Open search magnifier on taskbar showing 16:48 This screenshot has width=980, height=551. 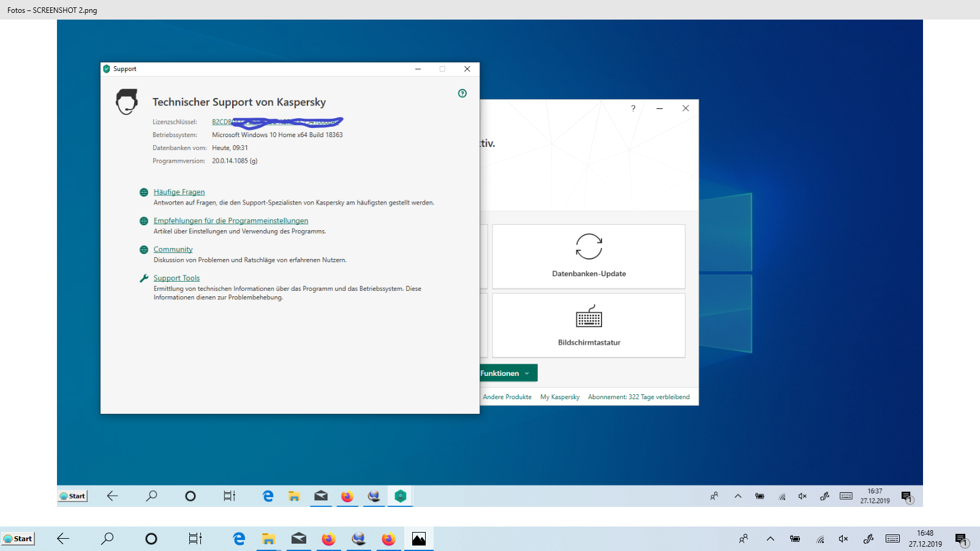107,539
